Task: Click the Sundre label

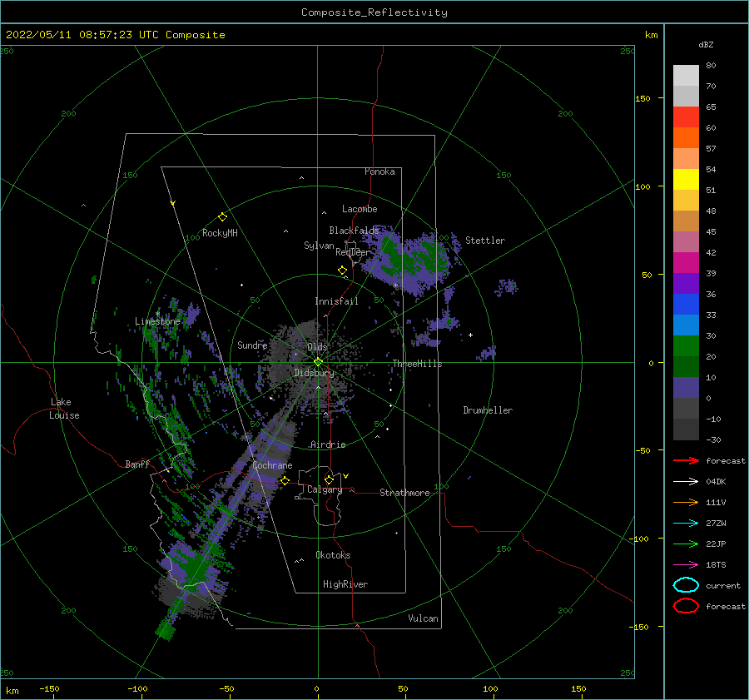Action: 252,345
